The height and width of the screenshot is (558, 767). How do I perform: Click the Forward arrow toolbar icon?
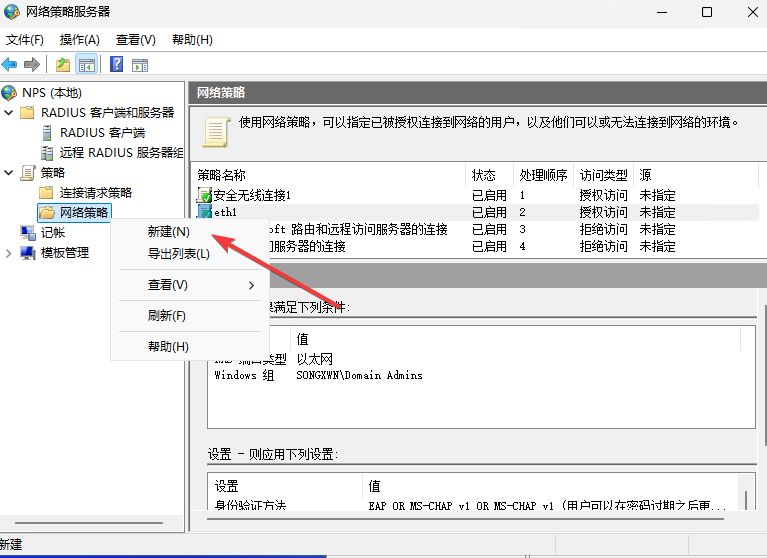pos(32,65)
